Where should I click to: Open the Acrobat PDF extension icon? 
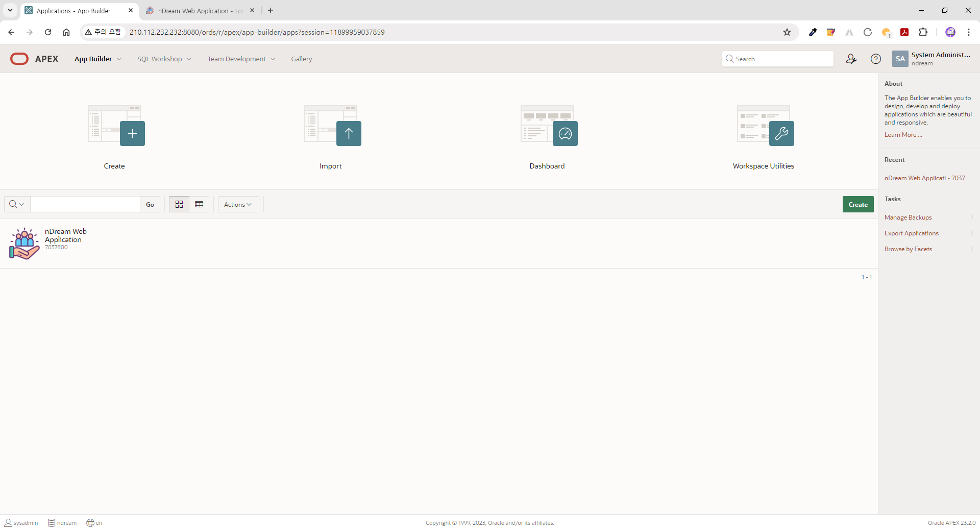[904, 32]
